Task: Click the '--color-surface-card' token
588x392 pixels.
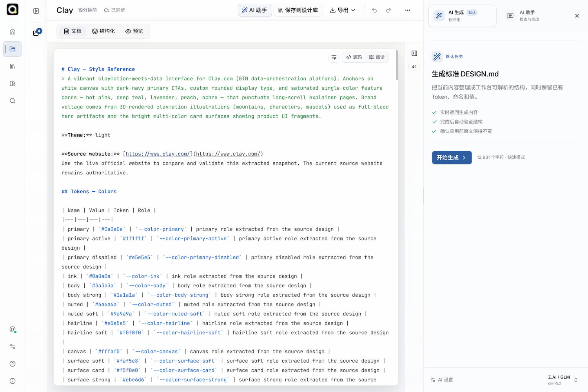Action: coord(184,370)
